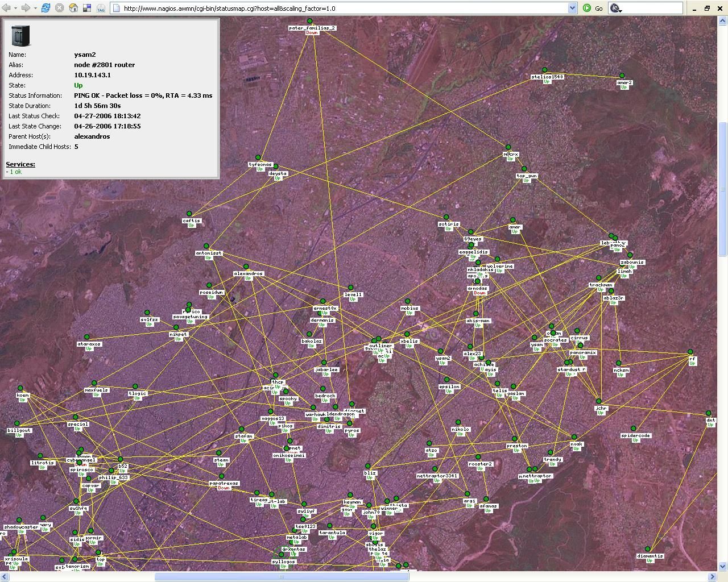Select the alexandros node marker
Image resolution: width=728 pixels, height=582 pixels.
pos(246,267)
